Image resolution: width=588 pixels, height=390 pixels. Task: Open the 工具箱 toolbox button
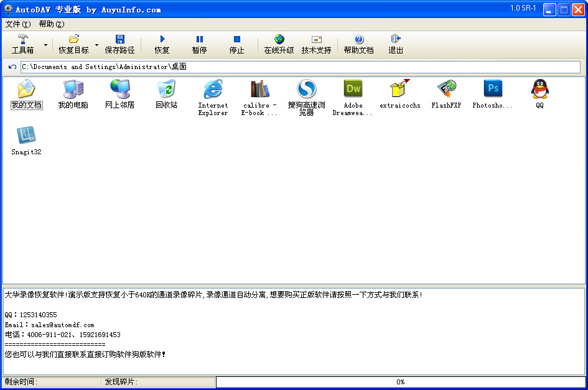tap(23, 44)
